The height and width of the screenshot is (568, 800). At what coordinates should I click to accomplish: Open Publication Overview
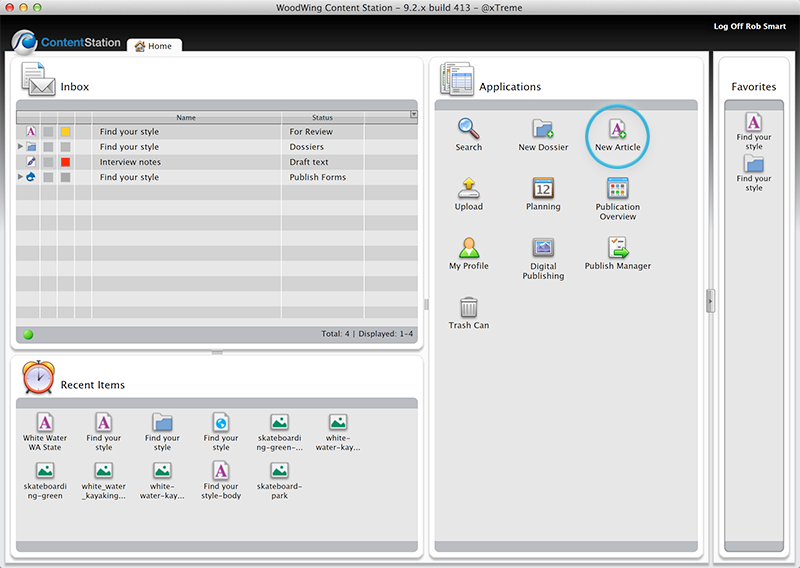(617, 199)
